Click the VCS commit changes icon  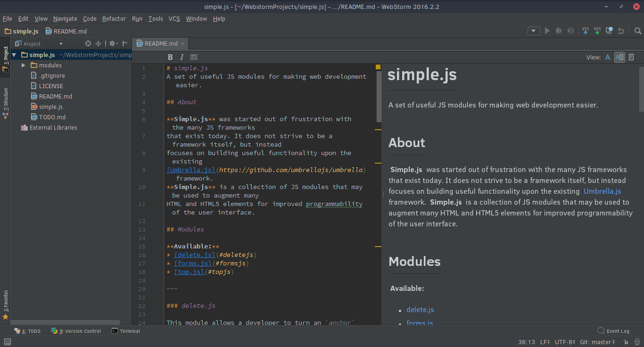(597, 31)
